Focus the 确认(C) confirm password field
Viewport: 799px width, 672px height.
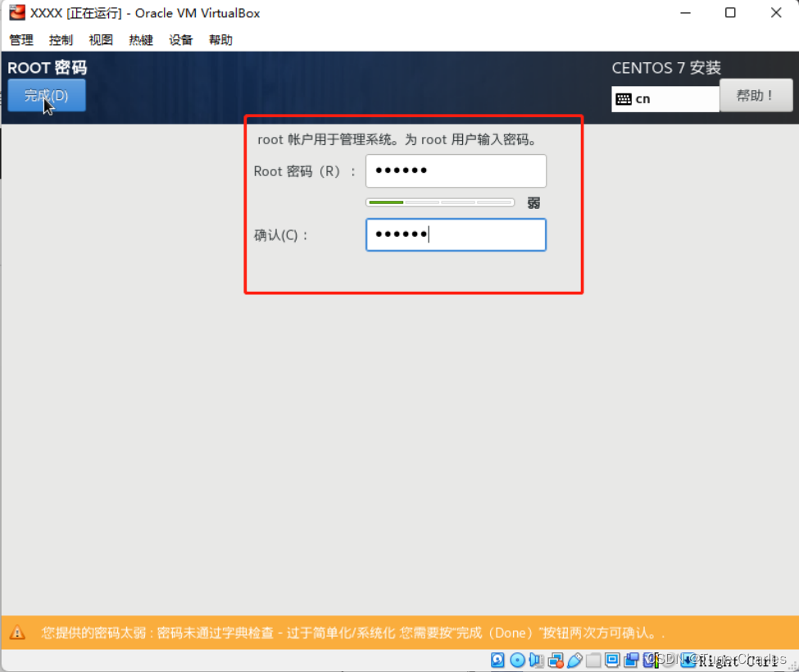[456, 234]
